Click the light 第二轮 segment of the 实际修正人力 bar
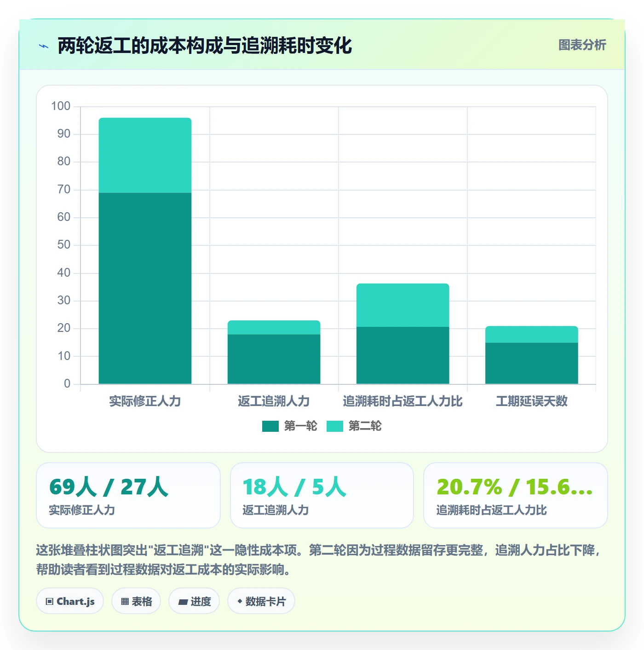644x650 pixels. tap(145, 156)
